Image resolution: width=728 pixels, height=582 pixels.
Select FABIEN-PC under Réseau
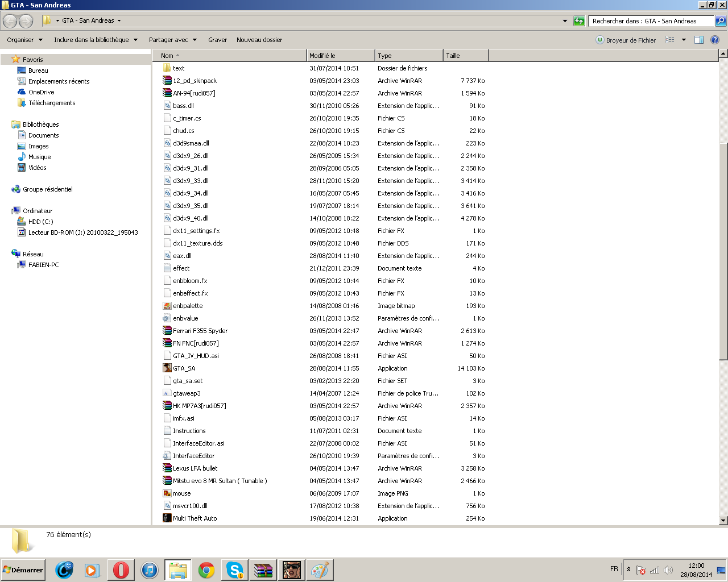pos(43,265)
